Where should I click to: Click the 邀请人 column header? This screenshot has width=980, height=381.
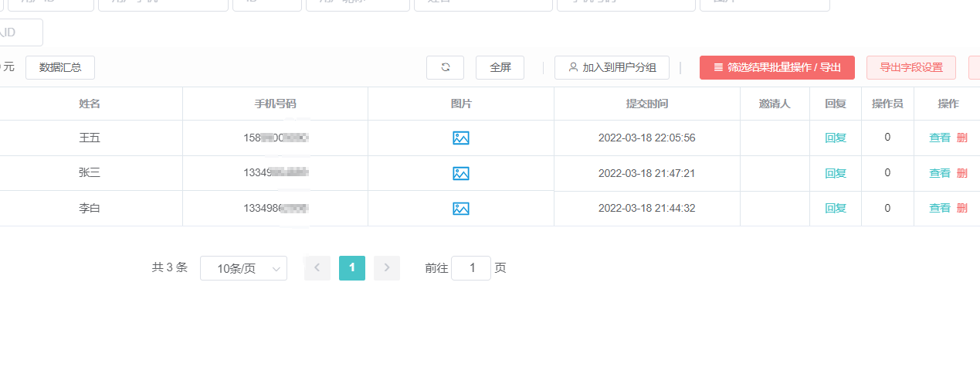(775, 104)
